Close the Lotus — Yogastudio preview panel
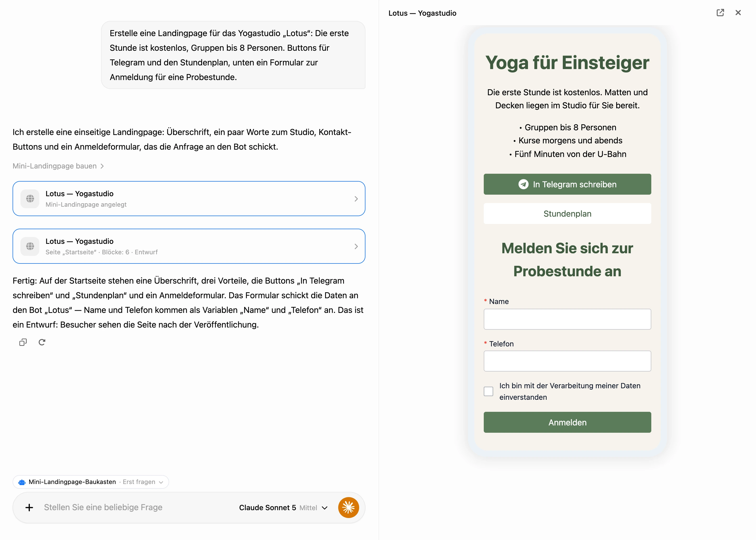This screenshot has width=756, height=540. coord(738,13)
